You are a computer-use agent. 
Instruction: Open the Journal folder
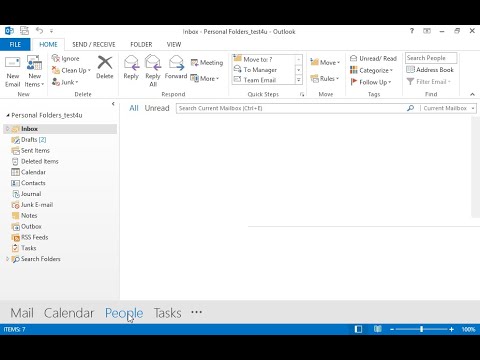(26, 194)
